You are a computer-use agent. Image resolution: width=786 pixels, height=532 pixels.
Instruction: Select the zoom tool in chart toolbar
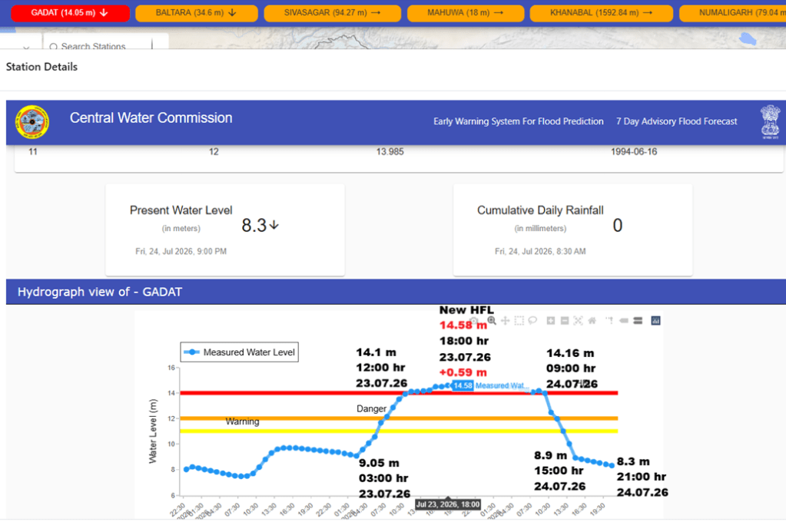pos(492,321)
